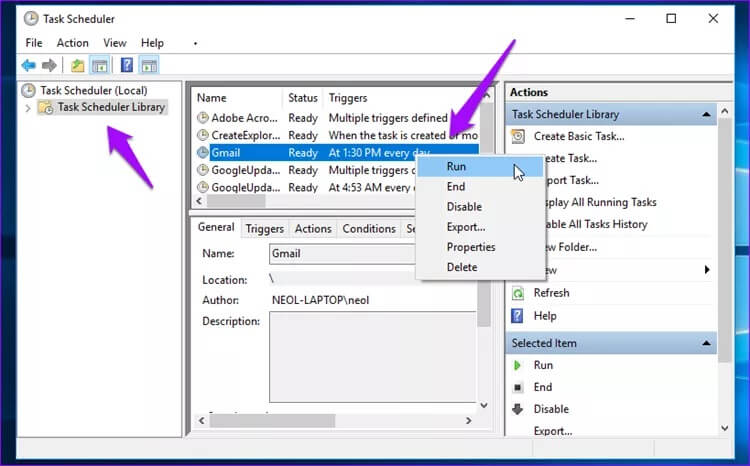
Task: Collapse the Selected Item actions section
Action: (706, 343)
